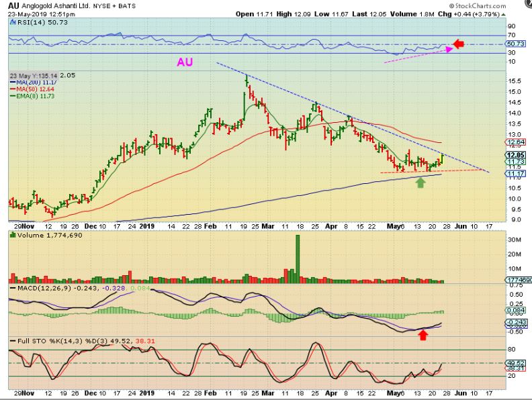Click the 50.73 RSI value tag on right axis

point(515,44)
